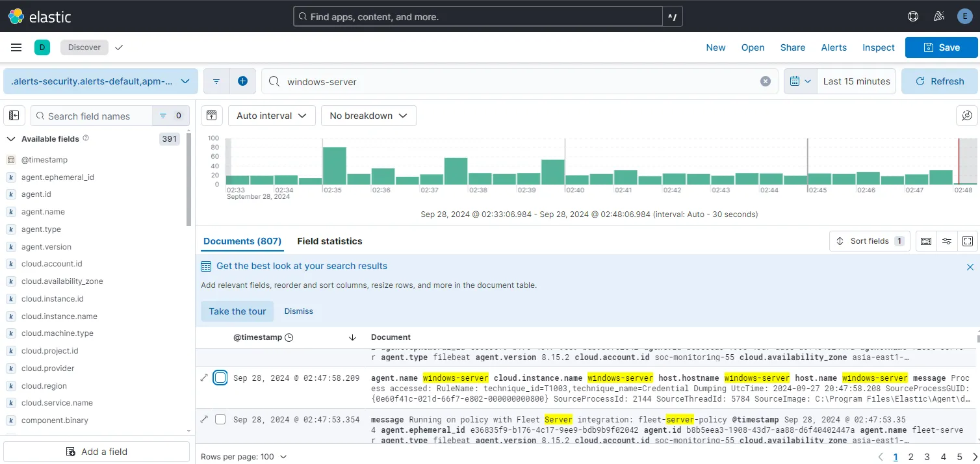Check the 02:47:53.354 document row

220,419
